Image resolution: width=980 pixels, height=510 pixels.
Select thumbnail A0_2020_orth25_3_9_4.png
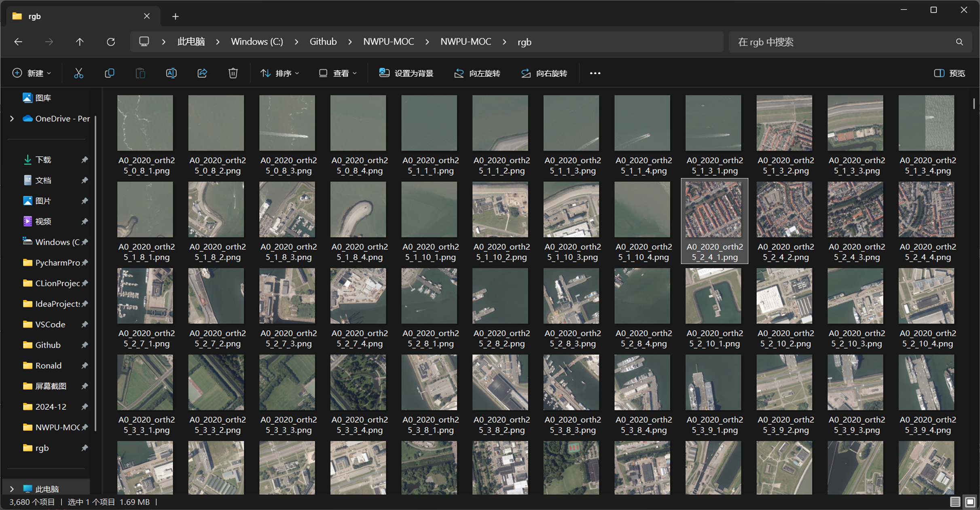[927, 383]
